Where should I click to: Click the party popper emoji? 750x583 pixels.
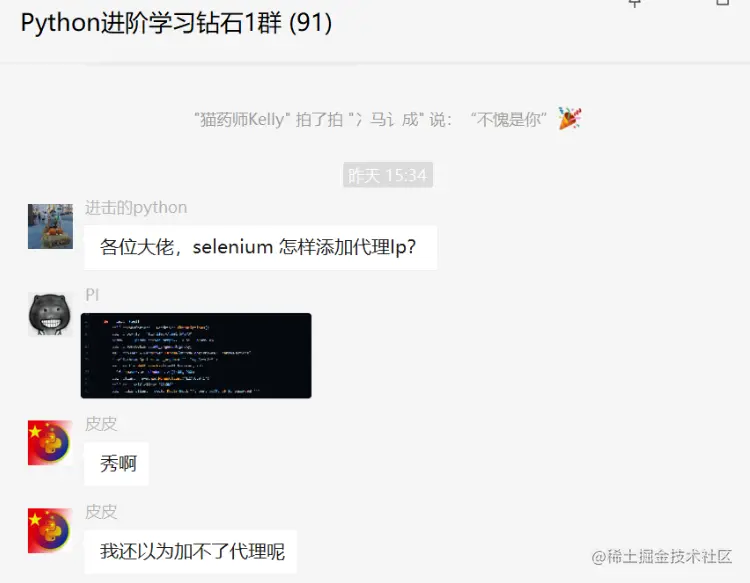click(x=569, y=118)
